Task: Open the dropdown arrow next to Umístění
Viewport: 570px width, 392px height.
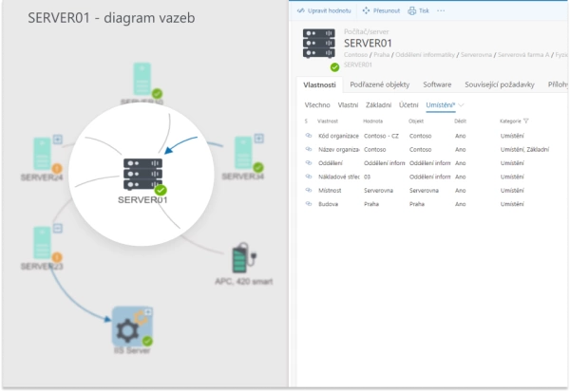Action: (x=463, y=104)
